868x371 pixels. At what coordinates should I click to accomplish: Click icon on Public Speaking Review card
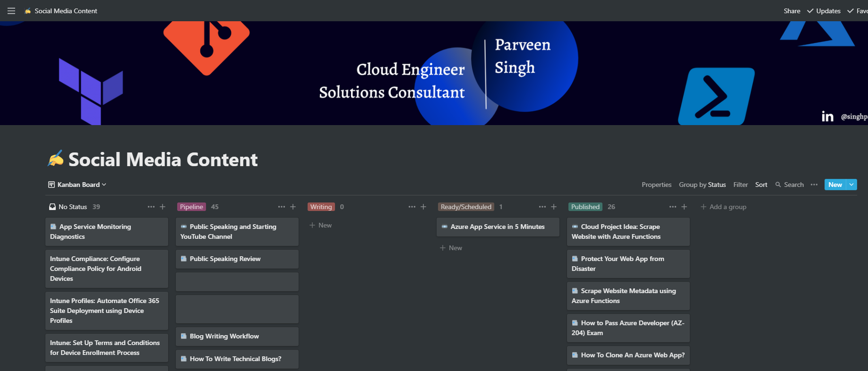(184, 259)
